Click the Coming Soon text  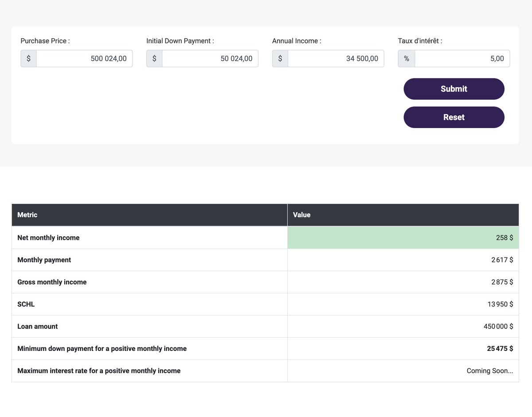490,370
